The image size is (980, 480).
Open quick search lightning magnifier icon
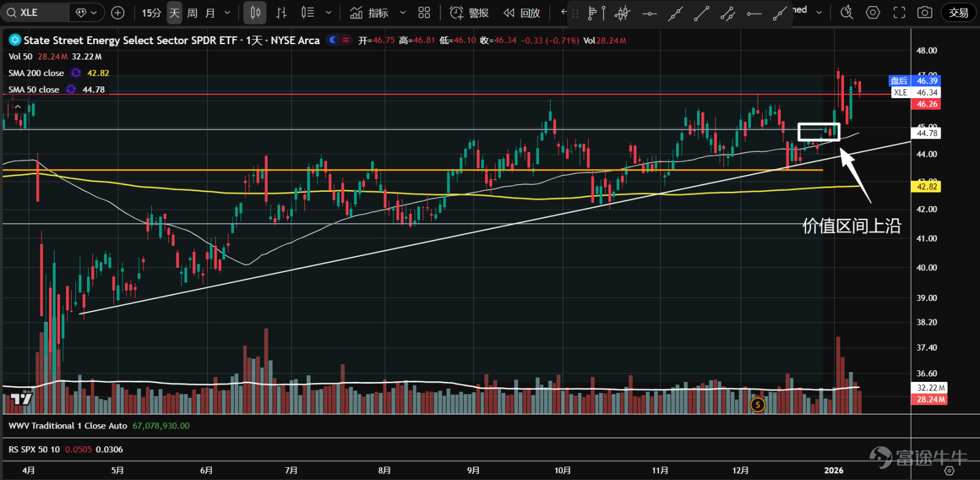click(846, 12)
